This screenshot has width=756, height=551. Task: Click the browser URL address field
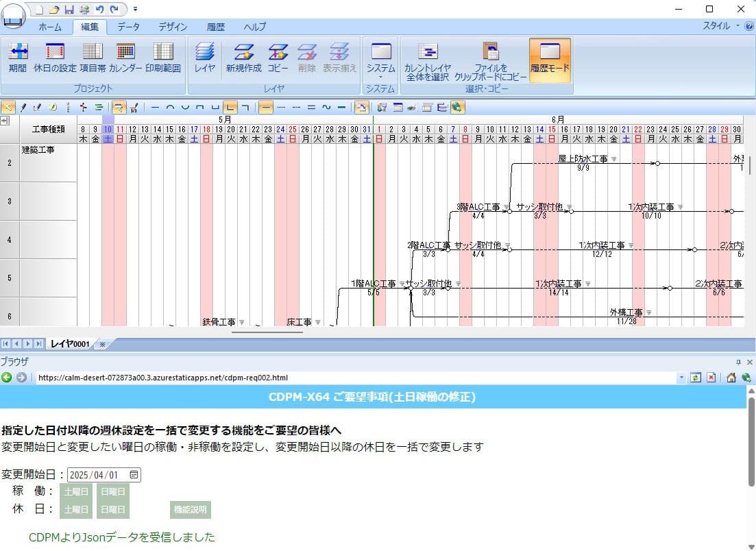click(356, 378)
